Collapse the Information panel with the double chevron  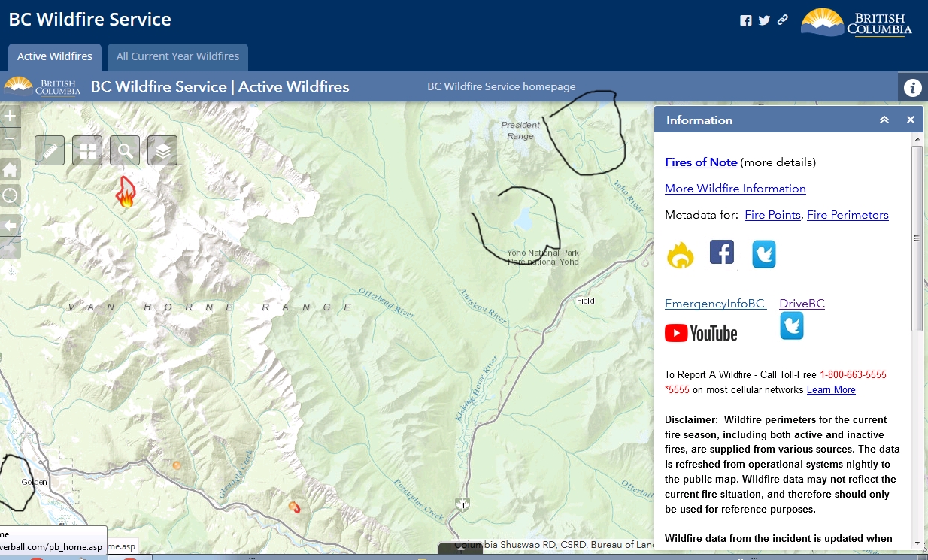[884, 120]
